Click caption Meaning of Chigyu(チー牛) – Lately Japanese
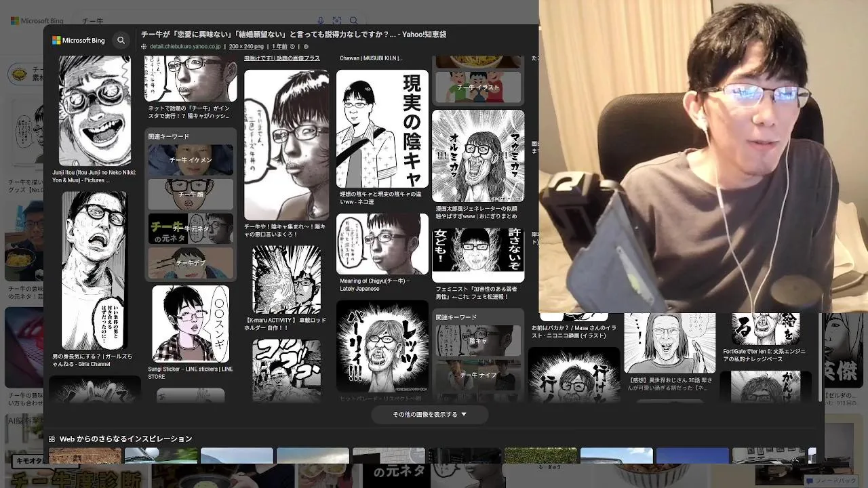 tap(375, 285)
